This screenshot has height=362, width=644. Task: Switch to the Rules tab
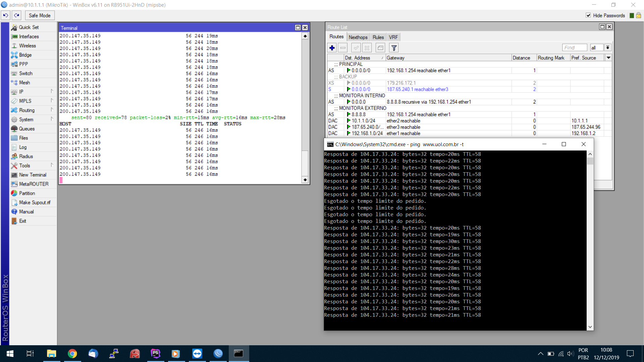(x=378, y=37)
